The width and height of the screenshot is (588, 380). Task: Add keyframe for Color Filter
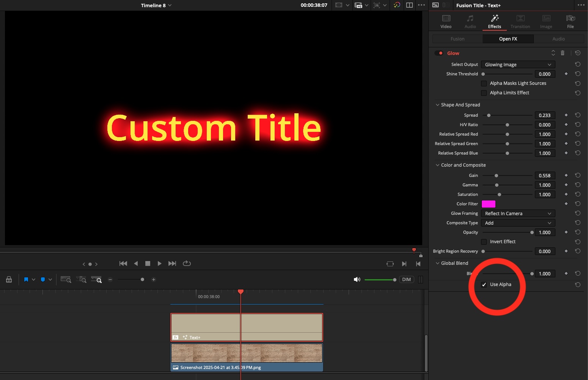pyautogui.click(x=566, y=204)
